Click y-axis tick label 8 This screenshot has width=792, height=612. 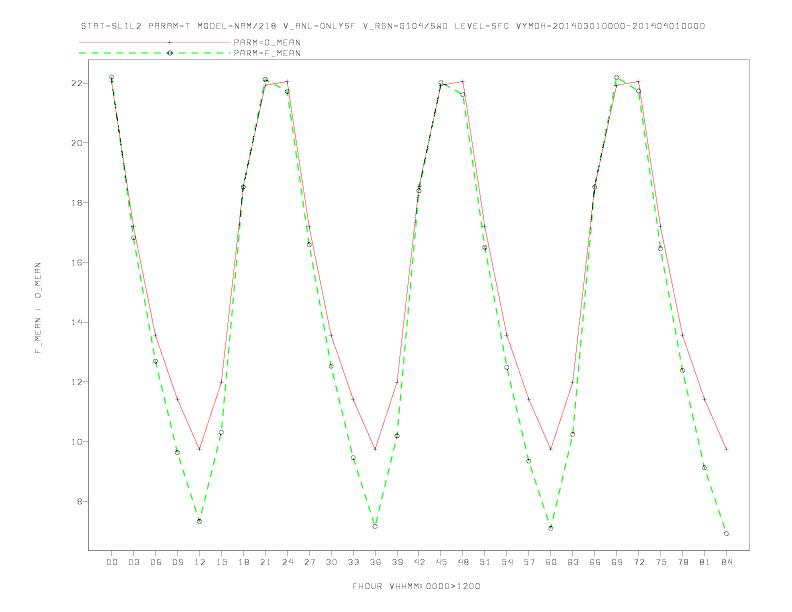point(80,501)
